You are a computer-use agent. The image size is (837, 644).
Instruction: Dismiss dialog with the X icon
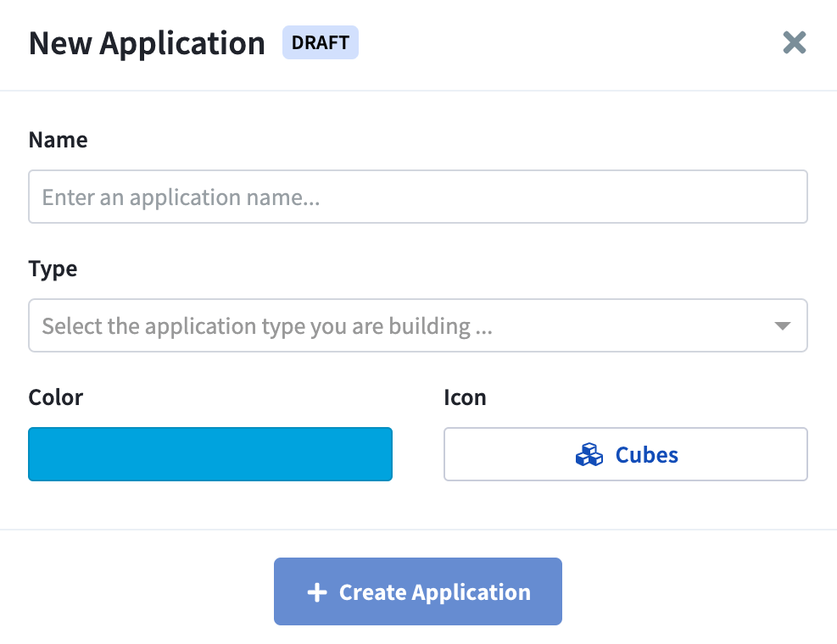[x=794, y=42]
